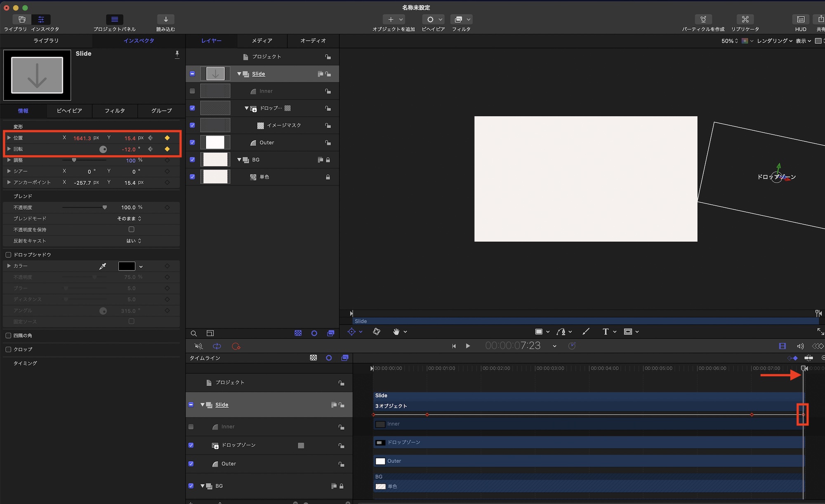The image size is (825, 504).
Task: Open the Blend Mode (そのまま) dropdown
Action: [129, 218]
